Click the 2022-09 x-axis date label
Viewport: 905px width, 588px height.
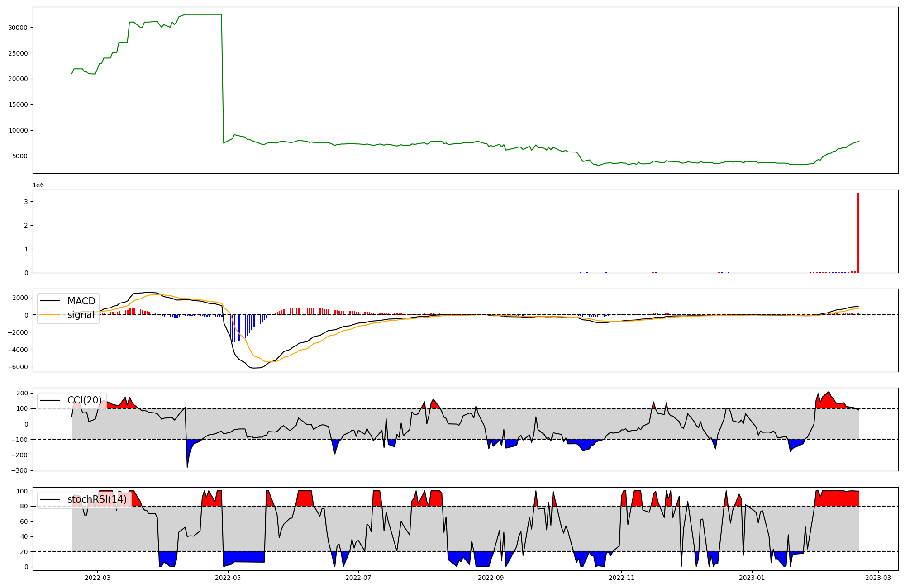491,577
